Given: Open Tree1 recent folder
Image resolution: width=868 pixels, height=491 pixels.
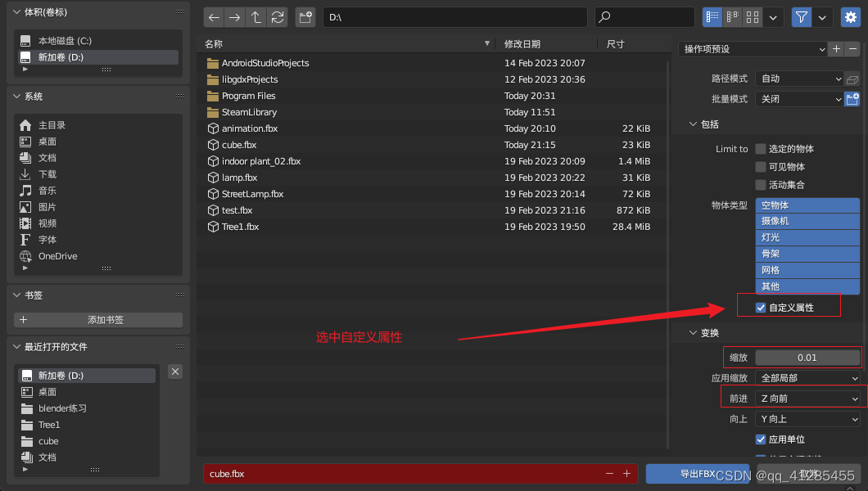Looking at the screenshot, I should [x=87, y=425].
